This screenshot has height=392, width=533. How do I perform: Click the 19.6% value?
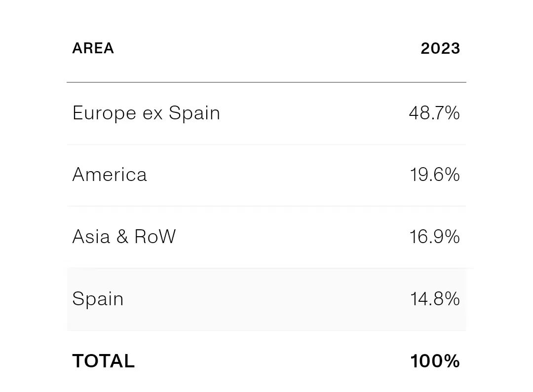[x=434, y=175]
